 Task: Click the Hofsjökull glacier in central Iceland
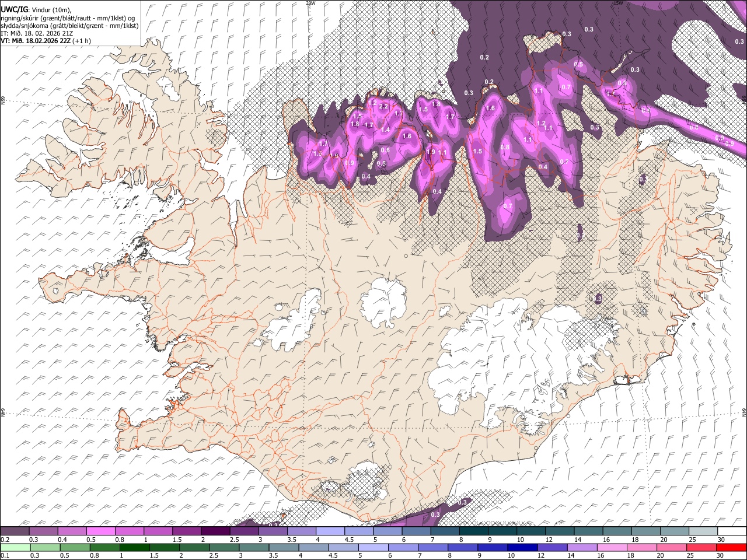383,303
